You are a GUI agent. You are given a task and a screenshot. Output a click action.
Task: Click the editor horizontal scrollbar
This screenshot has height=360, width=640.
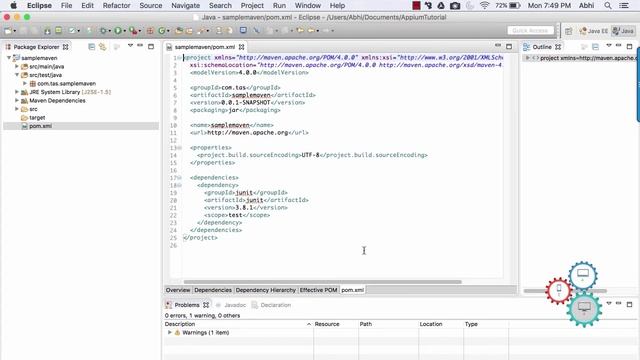322,282
